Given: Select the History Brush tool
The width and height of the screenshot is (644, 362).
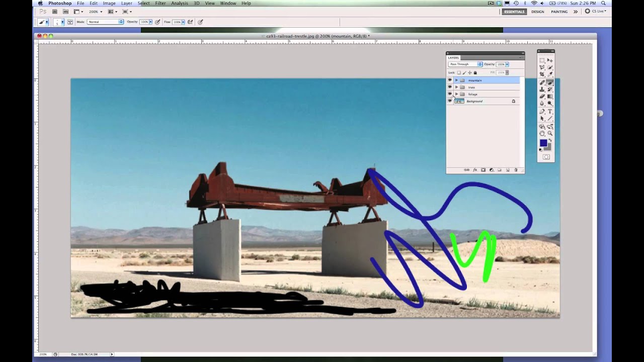Looking at the screenshot, I should tap(550, 89).
